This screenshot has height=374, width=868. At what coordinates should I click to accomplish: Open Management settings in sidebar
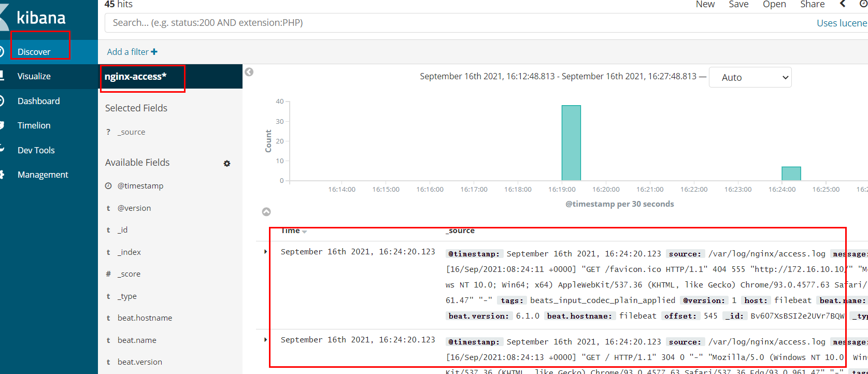pos(42,175)
